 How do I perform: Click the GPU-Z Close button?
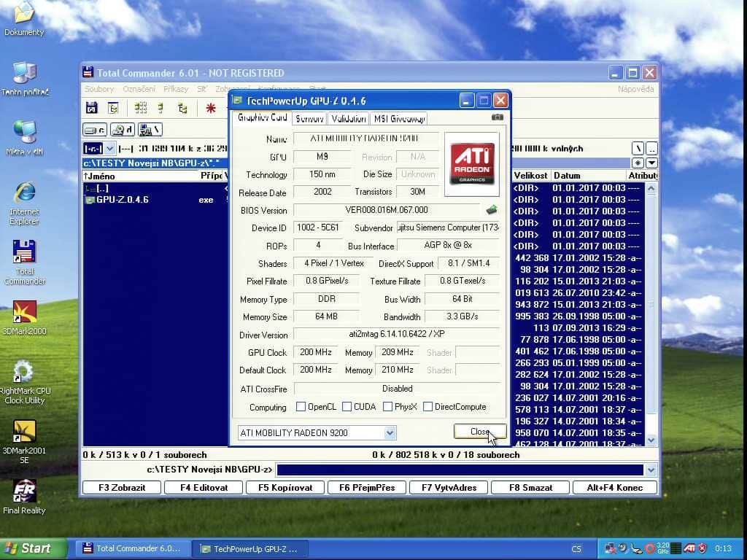pos(480,432)
